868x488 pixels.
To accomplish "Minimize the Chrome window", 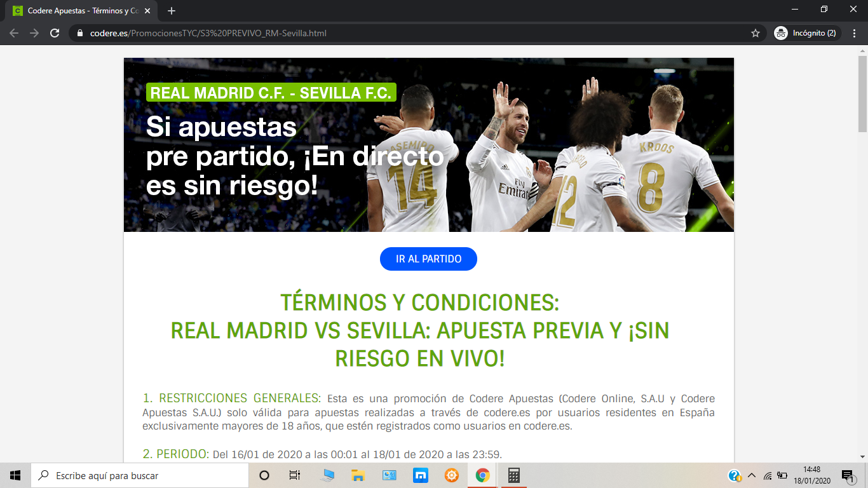I will [x=795, y=9].
